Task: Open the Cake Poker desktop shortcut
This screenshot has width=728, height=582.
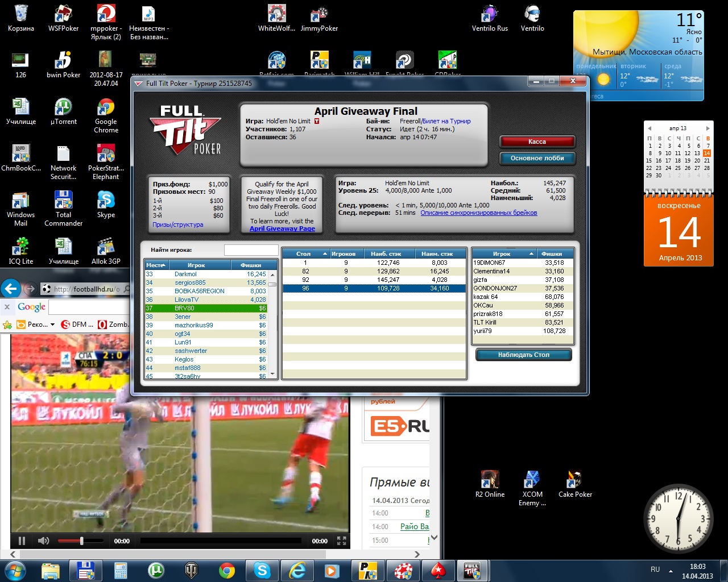Action: 575,484
